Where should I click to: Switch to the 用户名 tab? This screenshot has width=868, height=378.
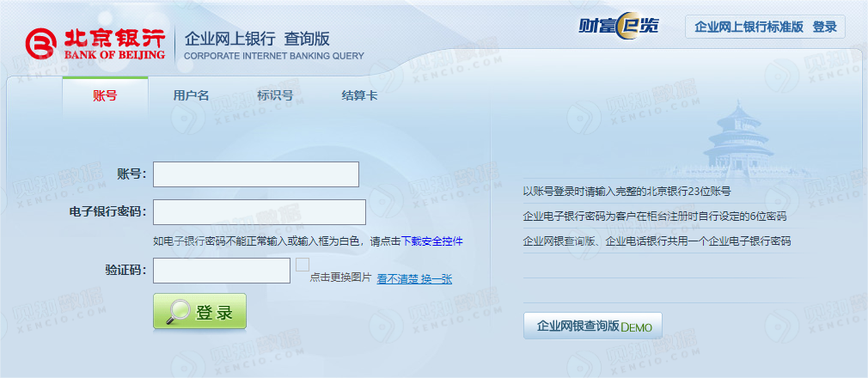point(191,95)
